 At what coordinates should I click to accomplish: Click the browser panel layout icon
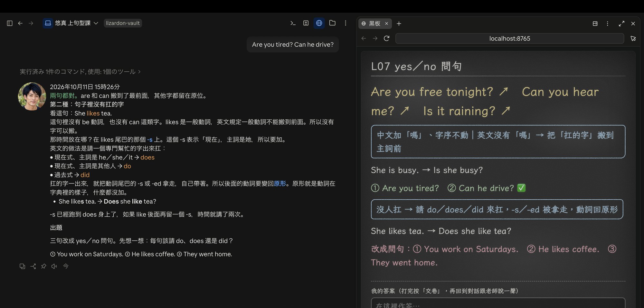(595, 23)
